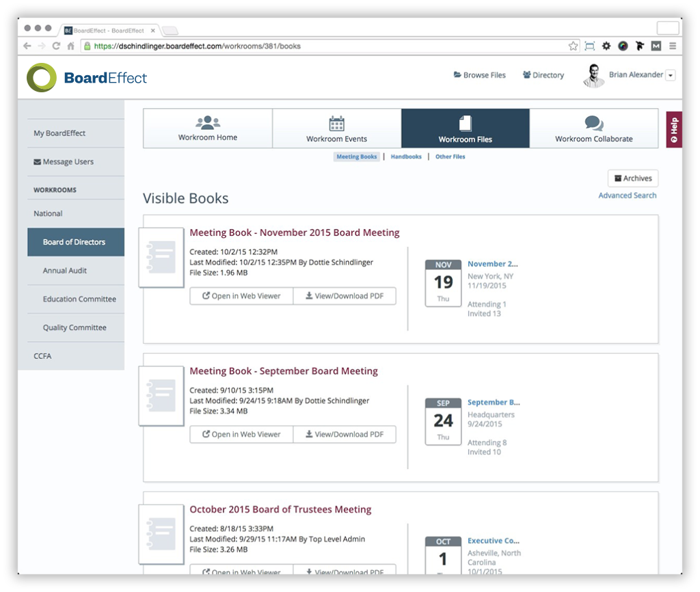Open the Archives
Image resolution: width=700 pixels, height=592 pixels.
[632, 178]
